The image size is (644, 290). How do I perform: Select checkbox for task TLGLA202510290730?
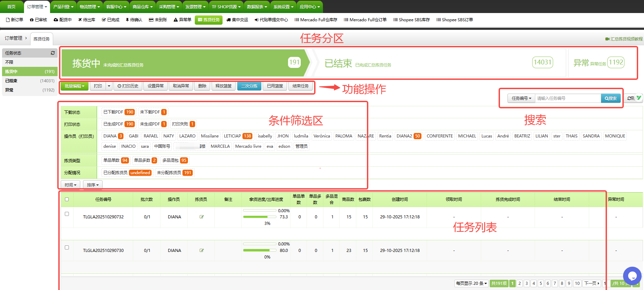67,247
